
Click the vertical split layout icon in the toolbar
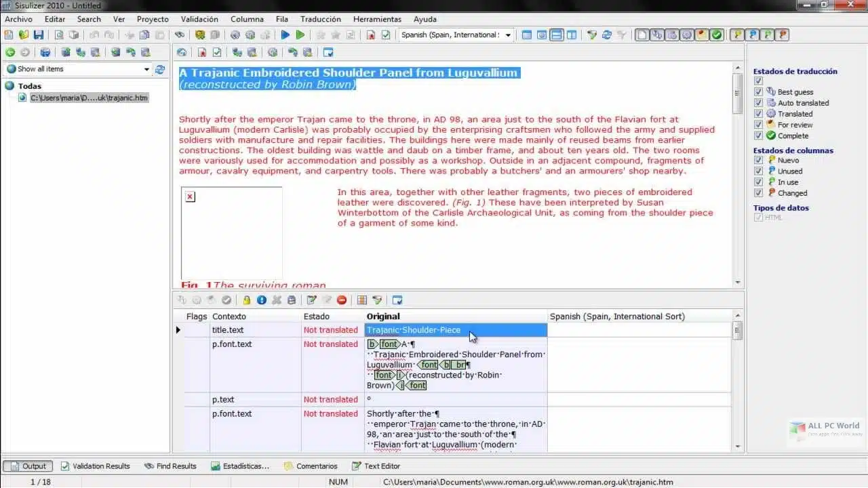pos(572,35)
